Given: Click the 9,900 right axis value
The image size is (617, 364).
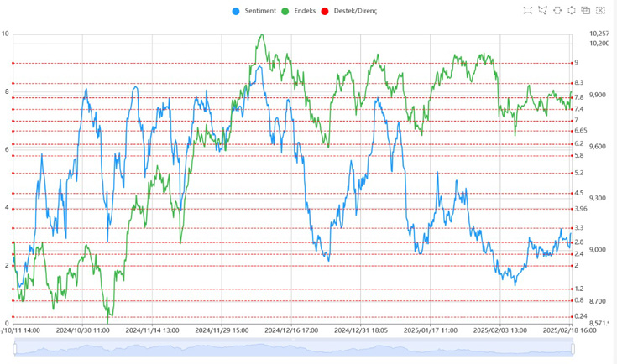Looking at the screenshot, I should click(x=597, y=95).
